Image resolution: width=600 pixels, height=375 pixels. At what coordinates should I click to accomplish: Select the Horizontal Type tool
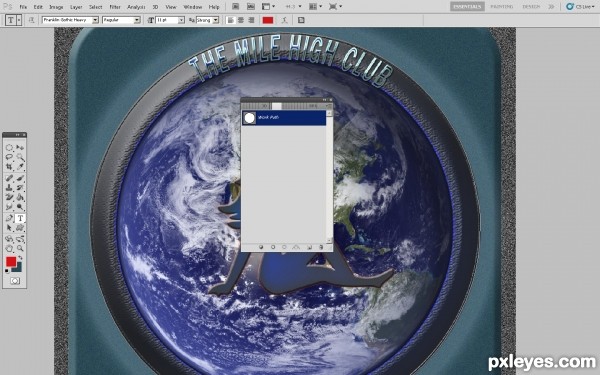click(20, 218)
